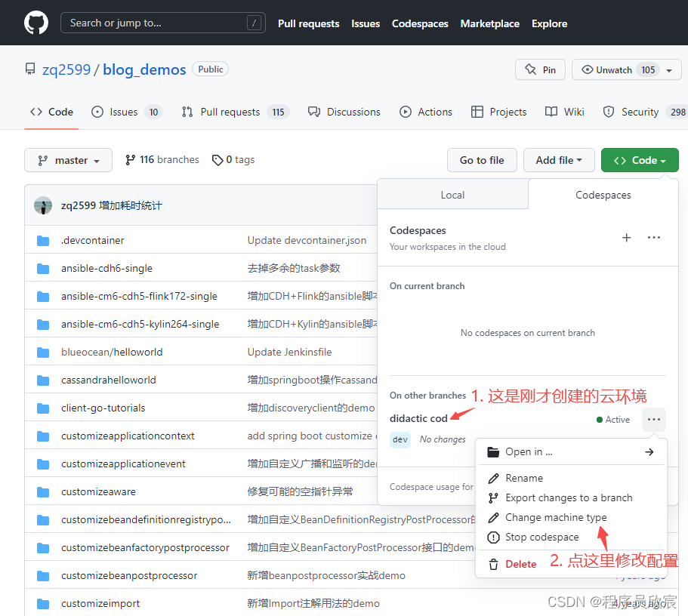The width and height of the screenshot is (688, 616).
Task: Expand the Open in ... submenu
Action: pyautogui.click(x=571, y=452)
